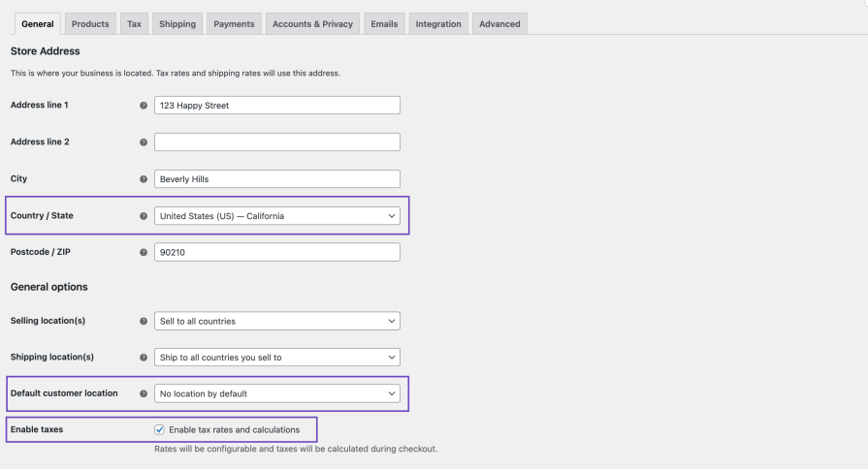
Task: Click Country / State help tooltip icon
Action: click(144, 216)
